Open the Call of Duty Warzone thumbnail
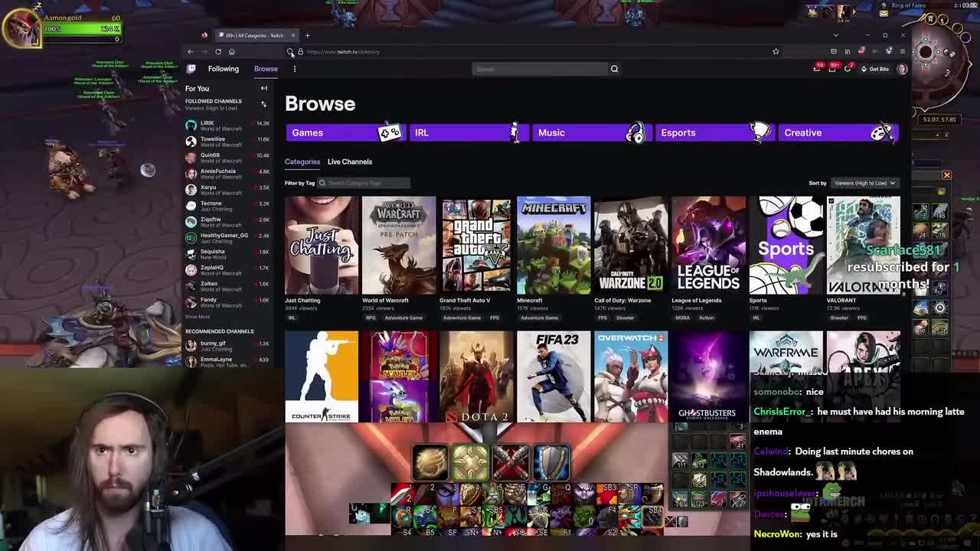The image size is (980, 551). [631, 246]
